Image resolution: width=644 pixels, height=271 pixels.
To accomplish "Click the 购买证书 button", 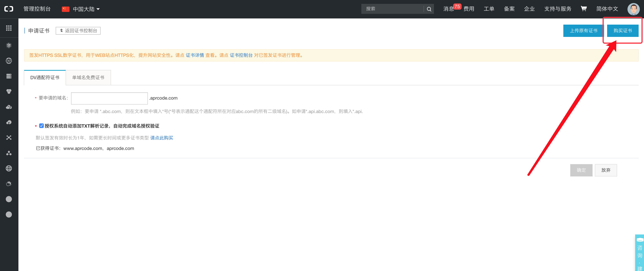I will pos(622,31).
